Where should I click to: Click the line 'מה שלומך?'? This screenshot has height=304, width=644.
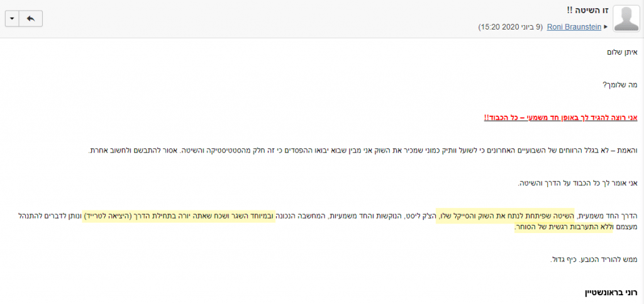click(619, 85)
